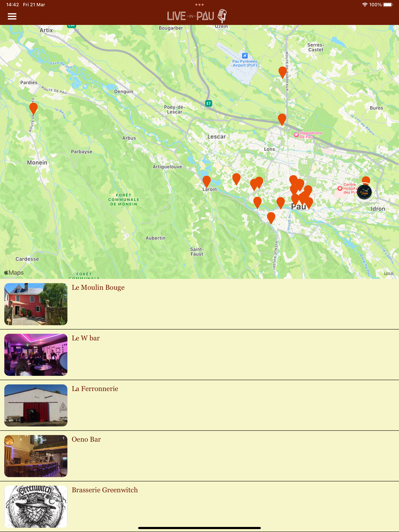This screenshot has width=399, height=532.
Task: Tap the La Scène round marker near Idron
Action: 364,192
